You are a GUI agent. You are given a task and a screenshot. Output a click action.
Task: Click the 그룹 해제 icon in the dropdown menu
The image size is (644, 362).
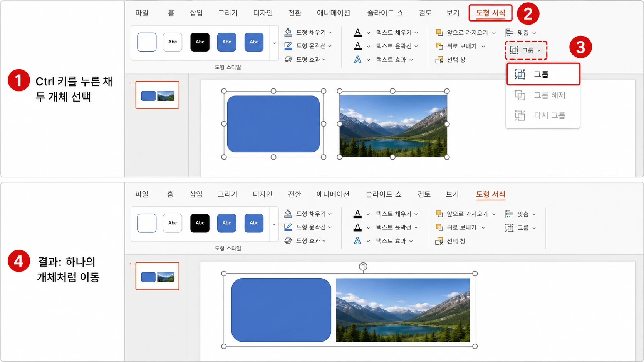[x=520, y=95]
